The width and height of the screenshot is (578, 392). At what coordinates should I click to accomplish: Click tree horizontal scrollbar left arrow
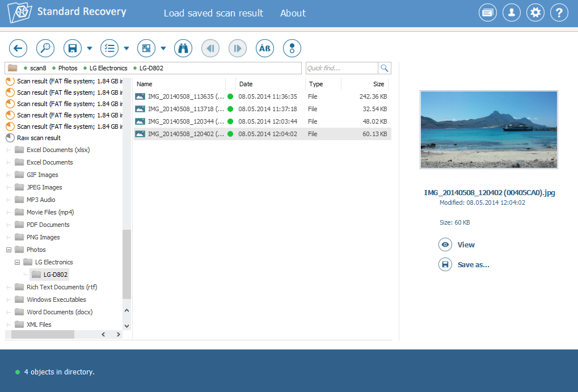[x=104, y=335]
